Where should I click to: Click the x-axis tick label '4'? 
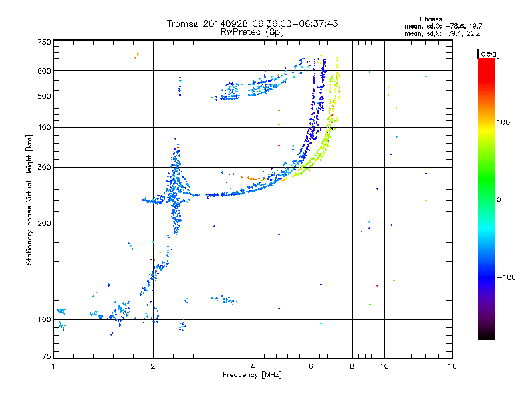click(x=253, y=366)
